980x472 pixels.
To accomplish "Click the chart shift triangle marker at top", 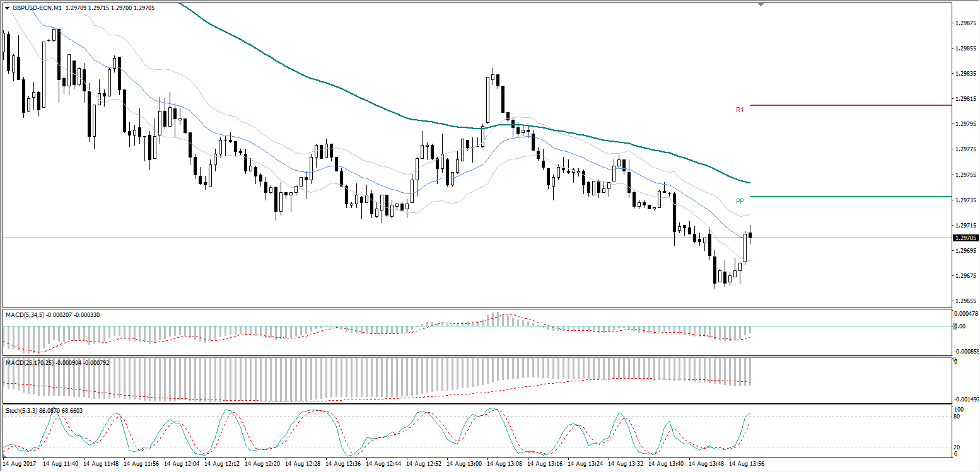I will point(762,4).
